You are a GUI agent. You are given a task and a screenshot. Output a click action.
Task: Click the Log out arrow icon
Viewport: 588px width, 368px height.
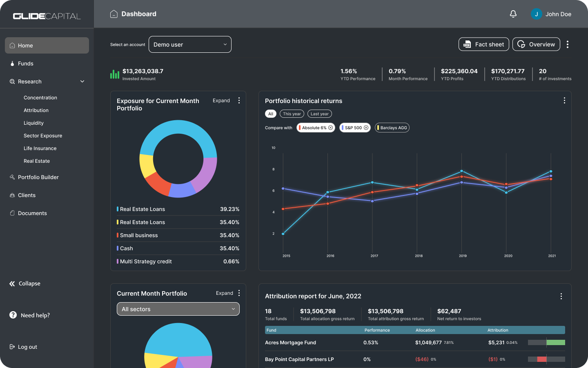(12, 347)
